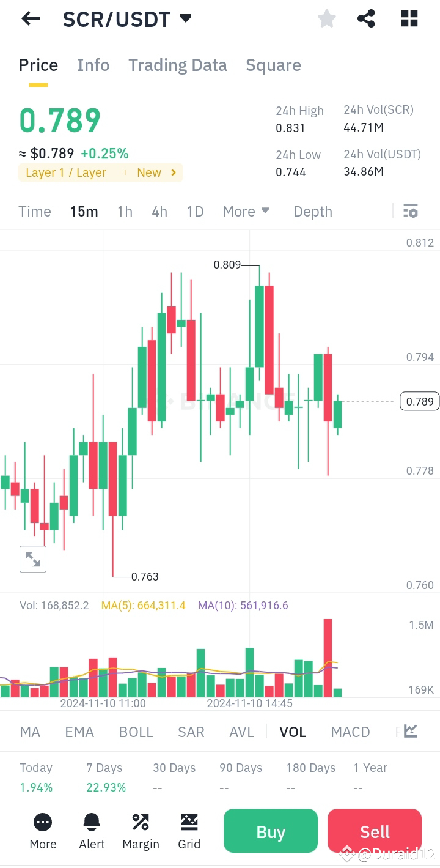Screen dimensions: 440x868
Task: Open the Layer 1 / Layer New tag chevron
Action: point(174,172)
